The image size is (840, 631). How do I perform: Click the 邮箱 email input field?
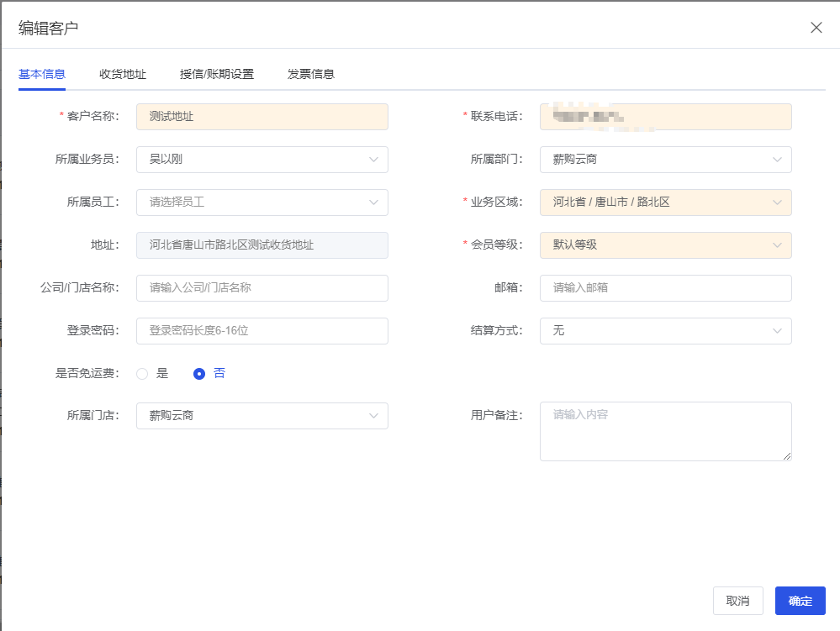[664, 288]
